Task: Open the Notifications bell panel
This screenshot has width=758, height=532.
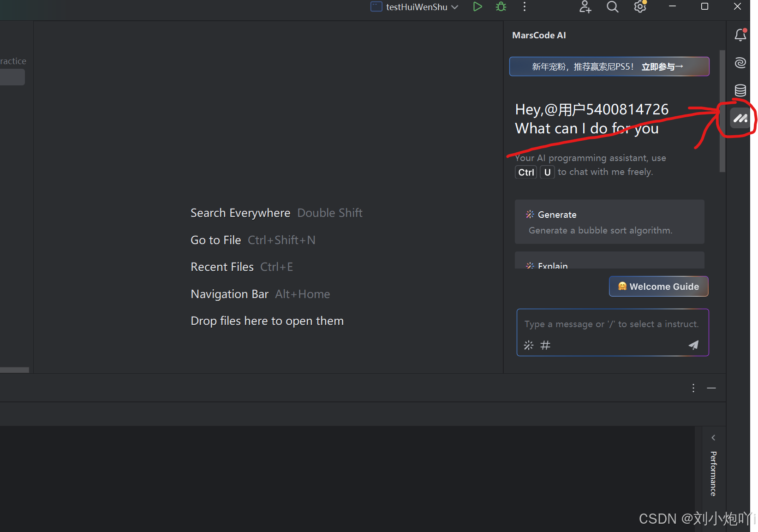Action: [x=740, y=35]
